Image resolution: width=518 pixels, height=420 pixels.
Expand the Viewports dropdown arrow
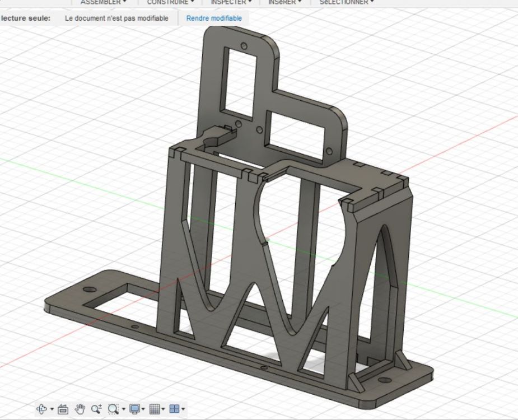(x=183, y=409)
